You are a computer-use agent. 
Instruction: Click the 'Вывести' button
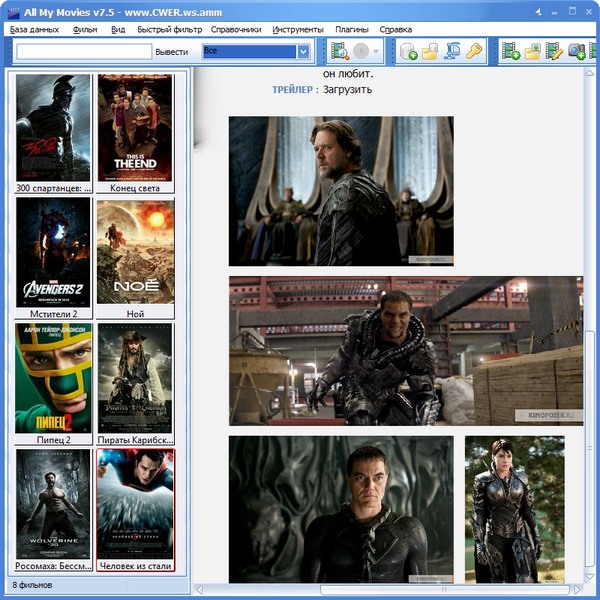pos(171,52)
